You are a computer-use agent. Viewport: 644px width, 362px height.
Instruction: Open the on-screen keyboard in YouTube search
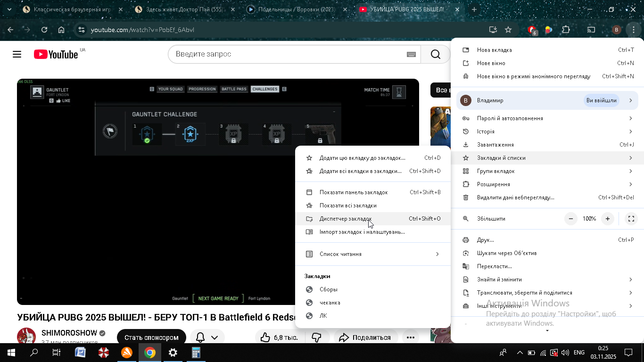tap(411, 54)
